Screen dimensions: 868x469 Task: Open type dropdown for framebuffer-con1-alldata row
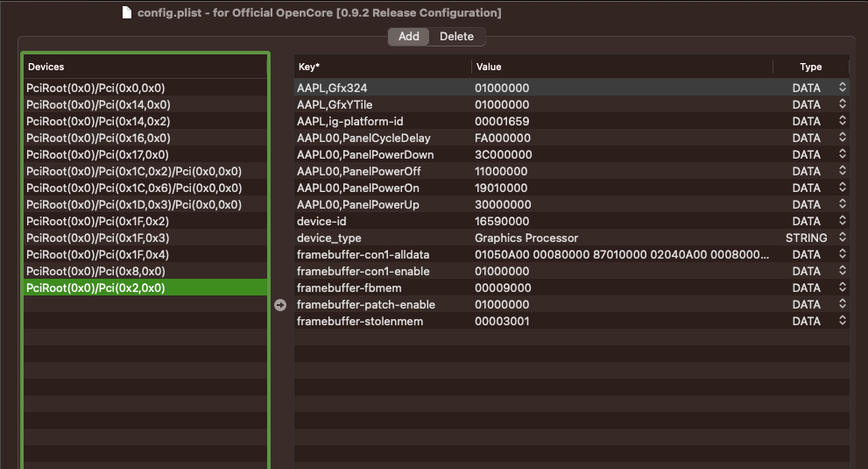(842, 254)
